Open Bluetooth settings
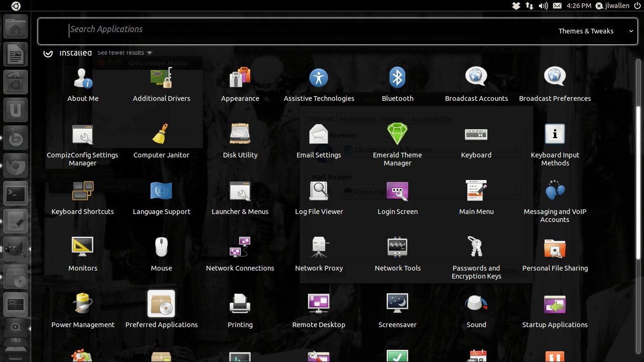 click(x=397, y=78)
